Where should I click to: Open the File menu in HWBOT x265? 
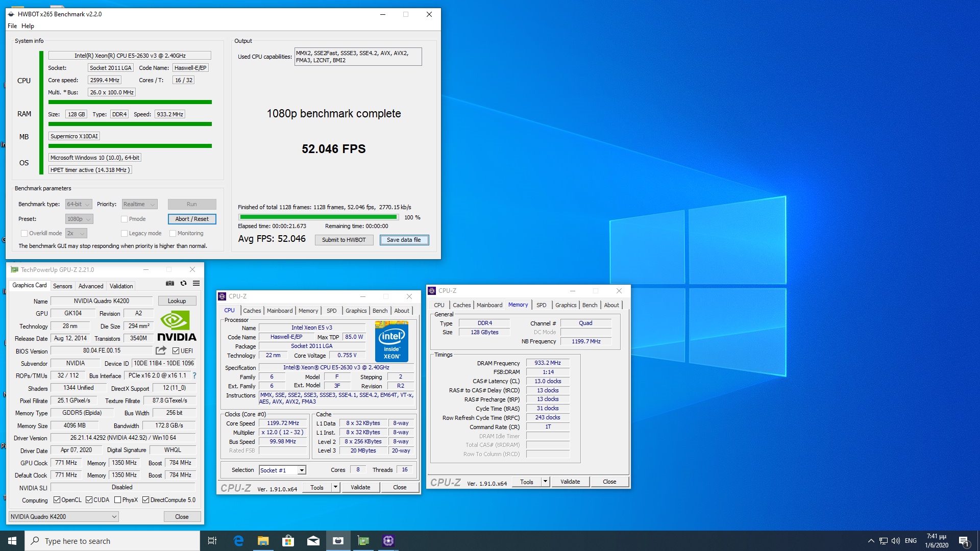tap(12, 26)
